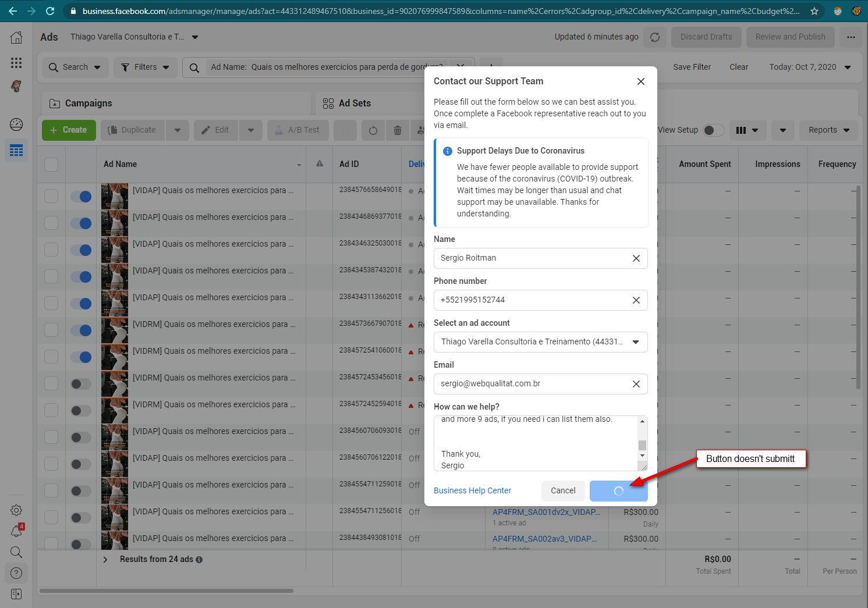Open the notifications bell with red badge

pos(16,531)
